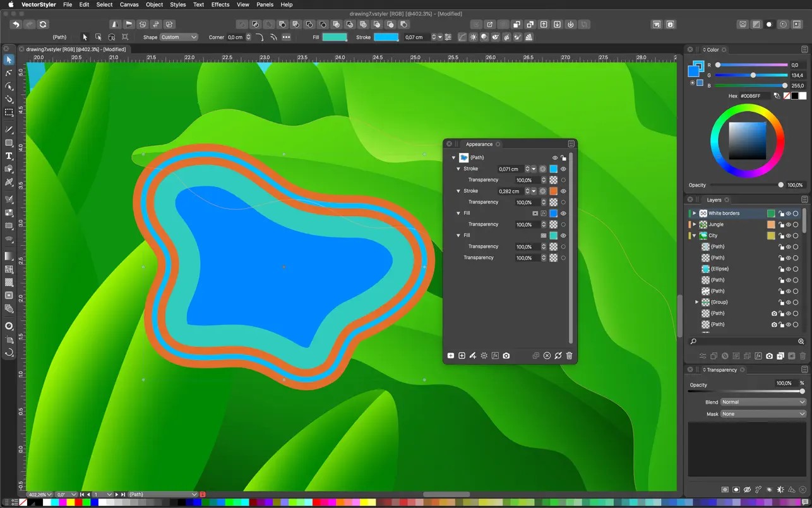The width and height of the screenshot is (812, 508).
Task: Click the Undo arrow button in top toolbar
Action: pos(16,24)
